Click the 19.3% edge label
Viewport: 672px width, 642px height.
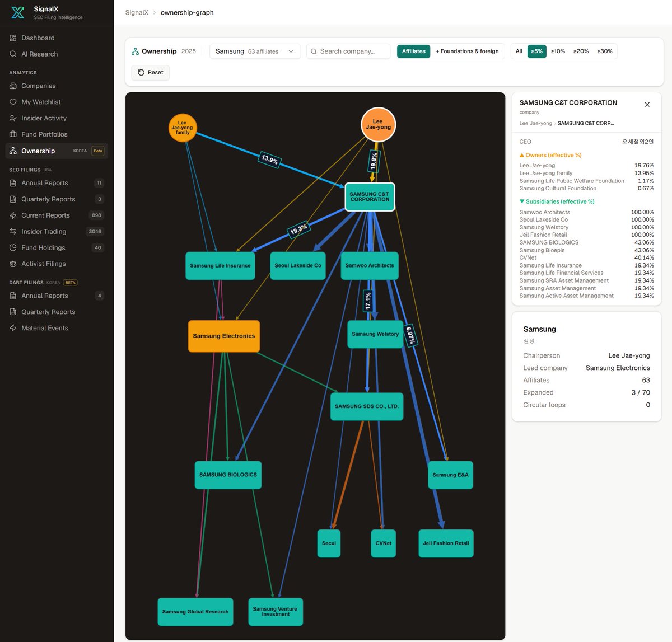tap(298, 229)
